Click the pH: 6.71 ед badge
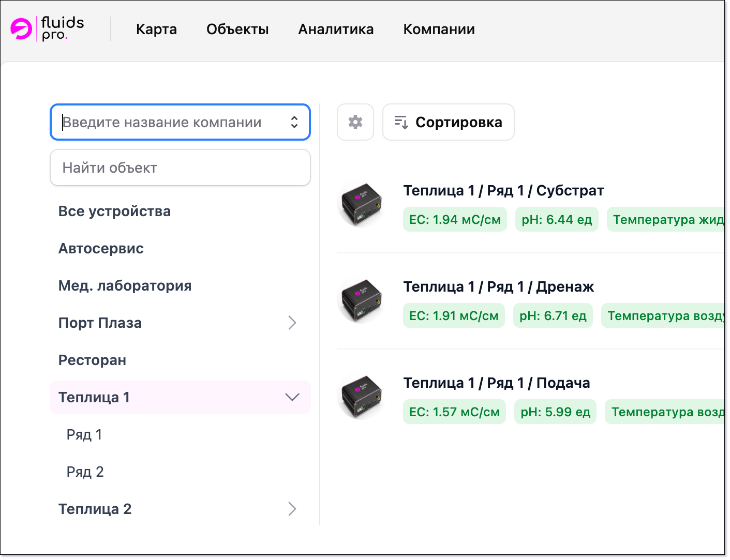The height and width of the screenshot is (560, 730). 553,316
